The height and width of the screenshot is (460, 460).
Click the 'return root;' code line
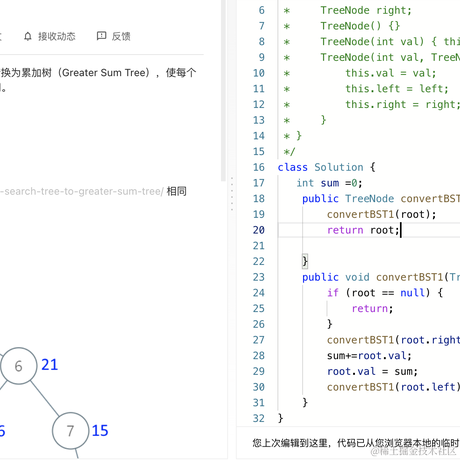tap(363, 230)
